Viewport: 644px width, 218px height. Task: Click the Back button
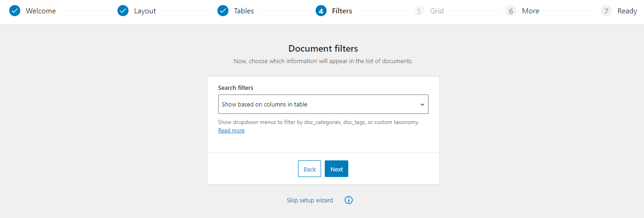click(x=310, y=169)
